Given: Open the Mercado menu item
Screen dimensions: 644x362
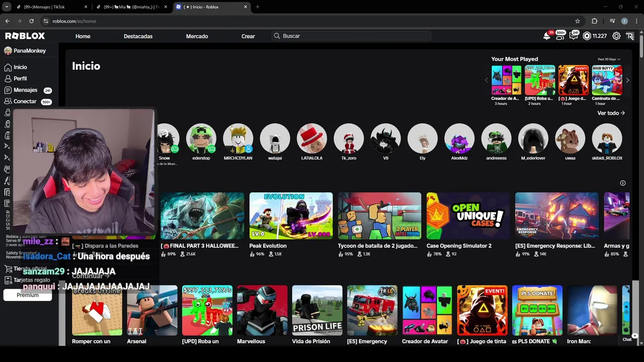Looking at the screenshot, I should tap(197, 36).
